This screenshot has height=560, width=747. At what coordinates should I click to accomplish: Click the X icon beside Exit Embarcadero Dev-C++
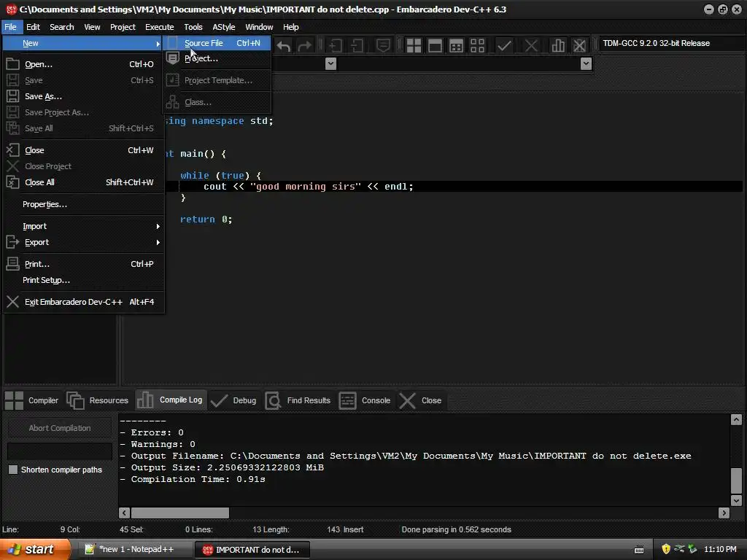13,301
